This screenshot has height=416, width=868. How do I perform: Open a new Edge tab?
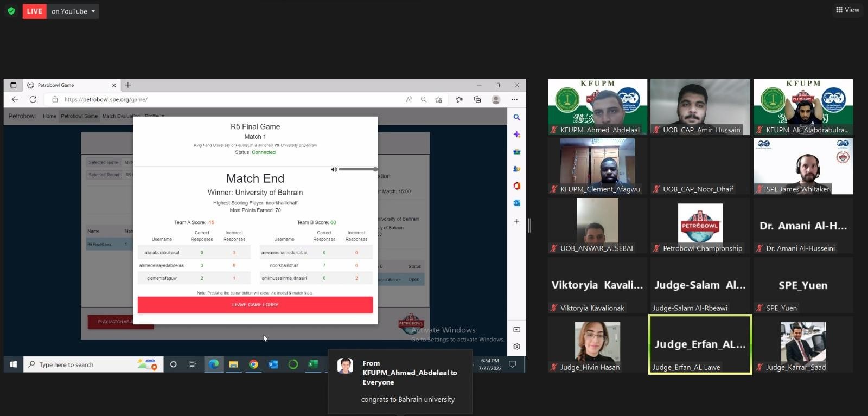coord(128,85)
